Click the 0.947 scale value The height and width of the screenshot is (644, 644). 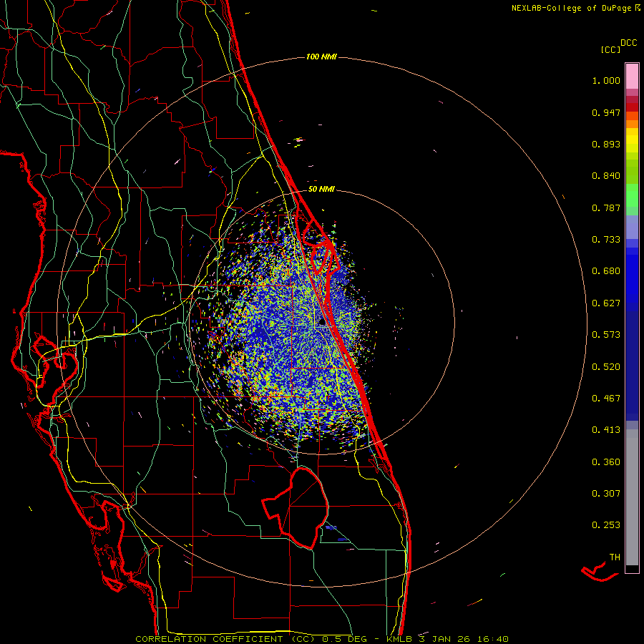pos(606,112)
